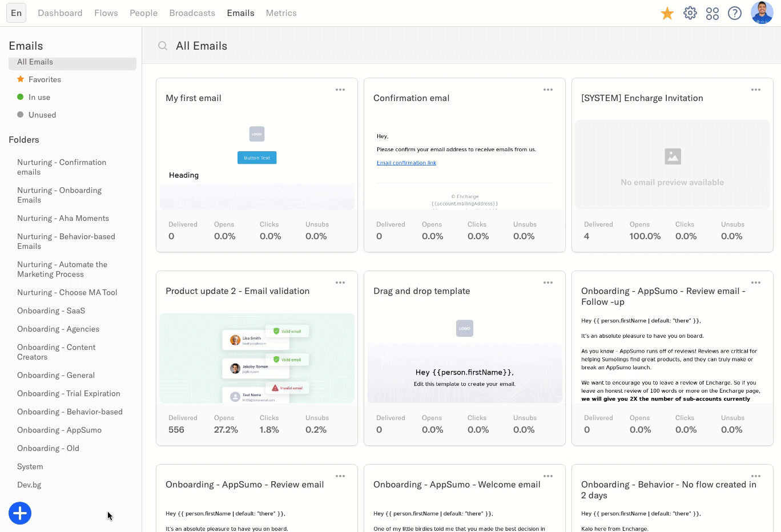
Task: Open the help question mark icon
Action: pos(735,13)
